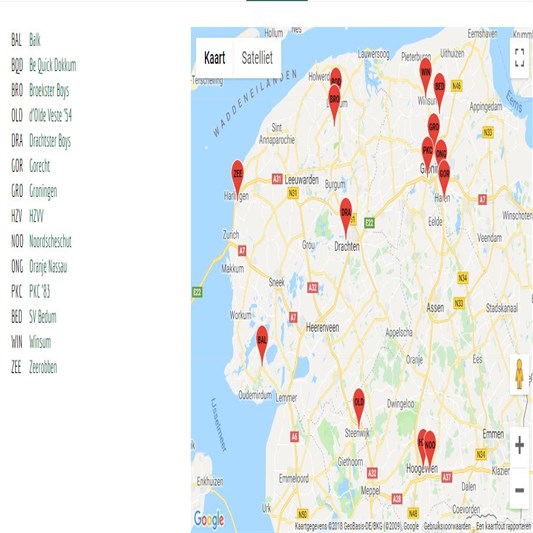This screenshot has width=533, height=533.
Task: Open the Winsum club link
Action: [x=40, y=342]
